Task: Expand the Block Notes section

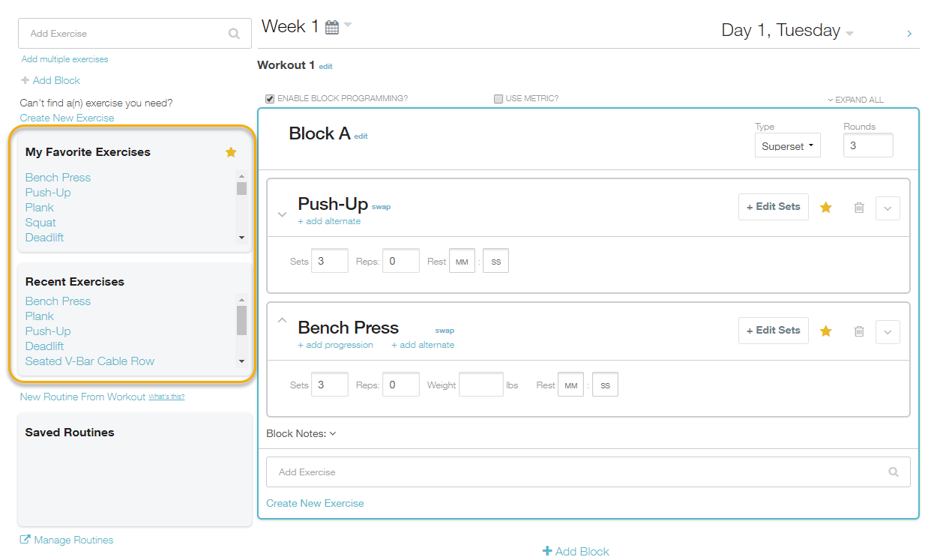Action: (x=301, y=433)
